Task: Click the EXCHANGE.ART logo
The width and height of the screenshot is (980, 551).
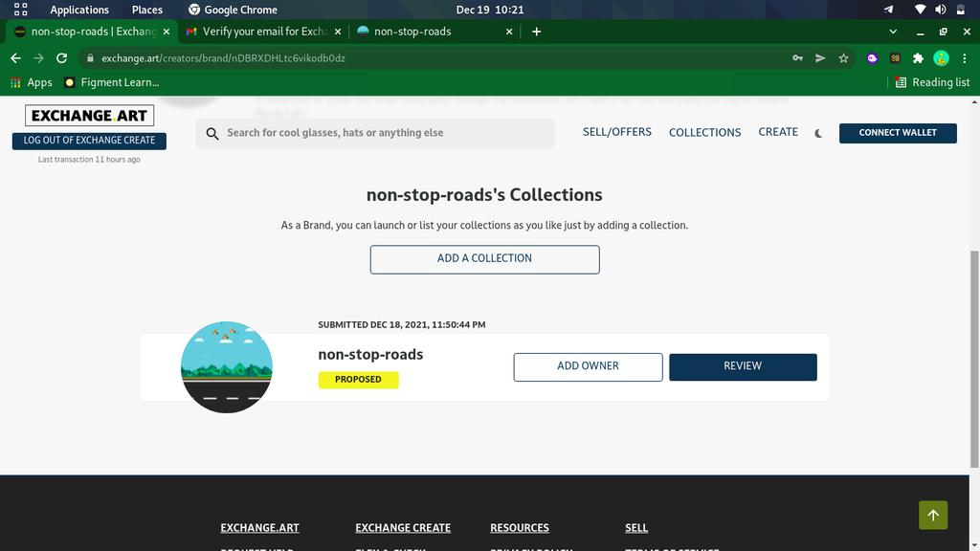Action: point(89,116)
